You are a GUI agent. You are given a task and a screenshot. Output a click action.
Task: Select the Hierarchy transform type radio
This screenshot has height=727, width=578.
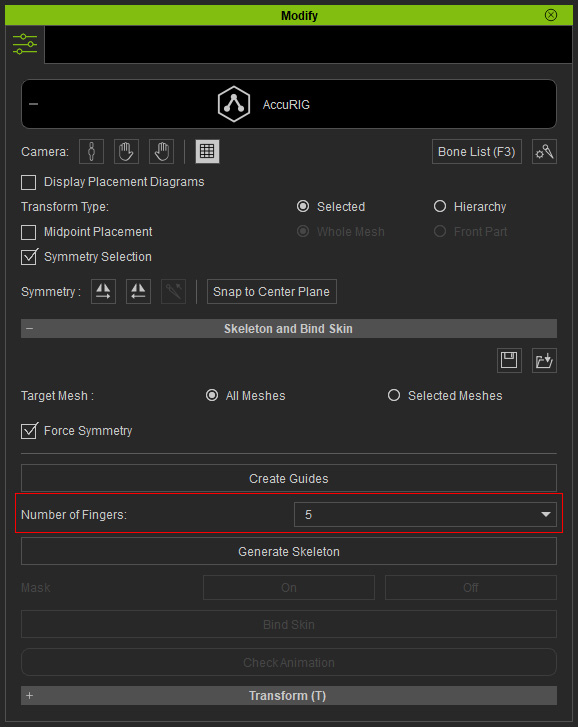(440, 206)
